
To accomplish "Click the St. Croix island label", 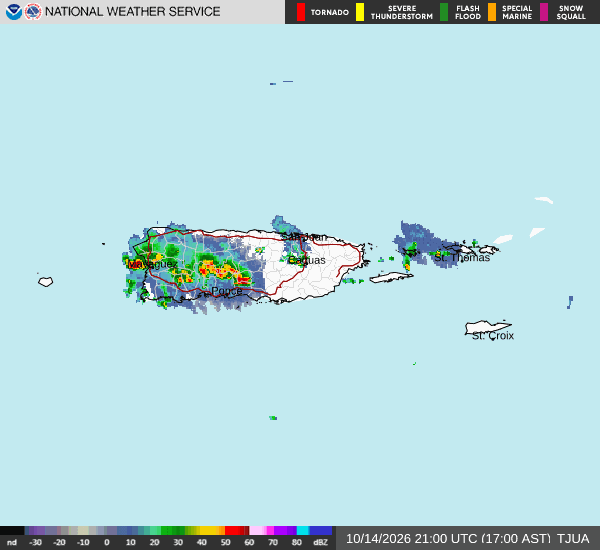I will tap(493, 336).
